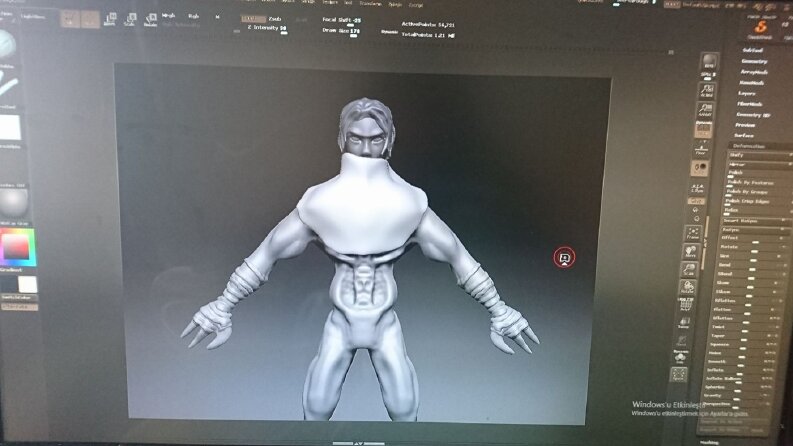The image size is (793, 446).
Task: Toggle the Mrgb channel button
Action: coord(168,16)
